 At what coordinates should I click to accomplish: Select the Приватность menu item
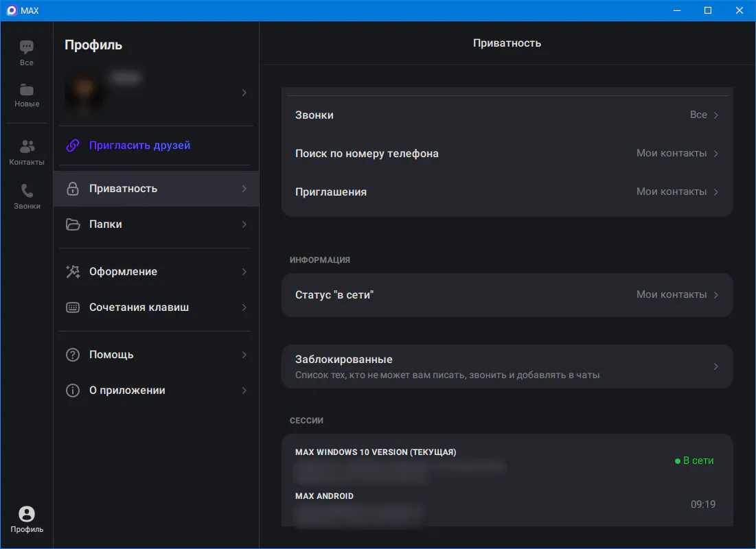coord(157,189)
